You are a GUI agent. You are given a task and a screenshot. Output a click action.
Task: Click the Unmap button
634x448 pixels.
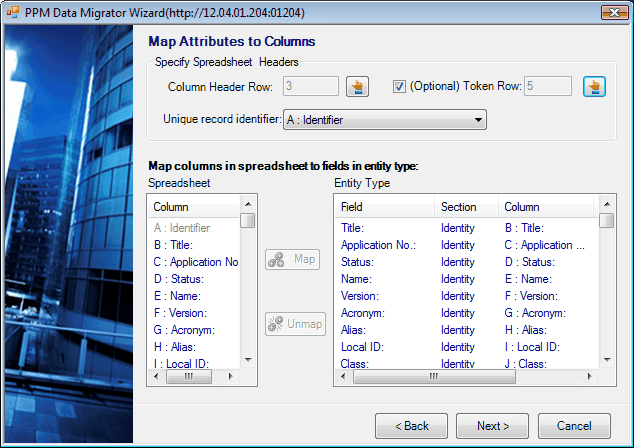pos(295,324)
